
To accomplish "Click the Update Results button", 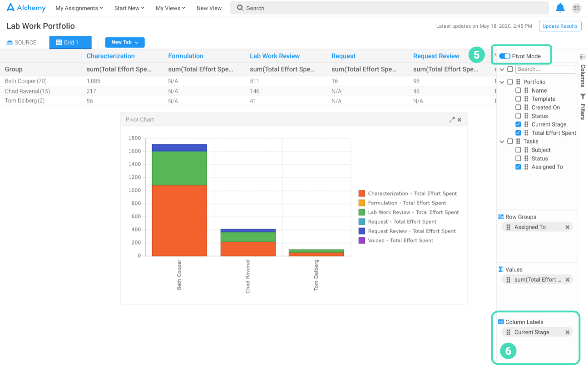I will (560, 26).
